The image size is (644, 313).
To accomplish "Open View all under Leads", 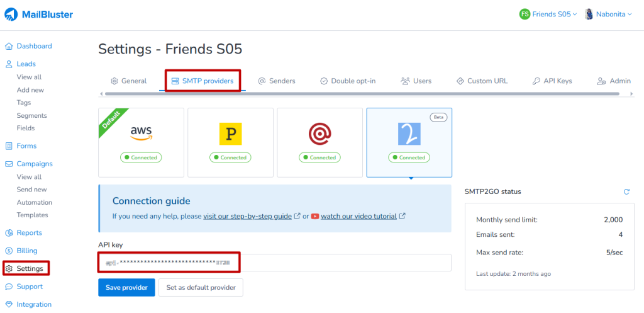I will [x=29, y=77].
